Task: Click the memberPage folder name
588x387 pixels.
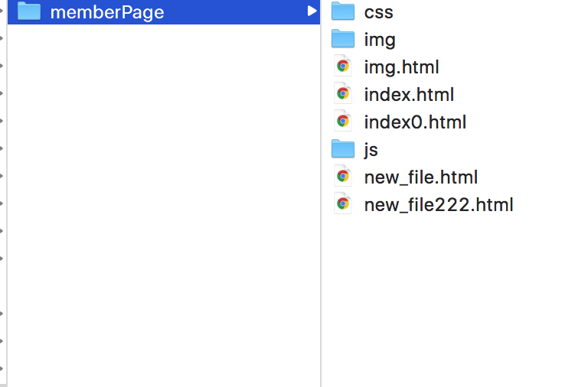Action: 107,12
